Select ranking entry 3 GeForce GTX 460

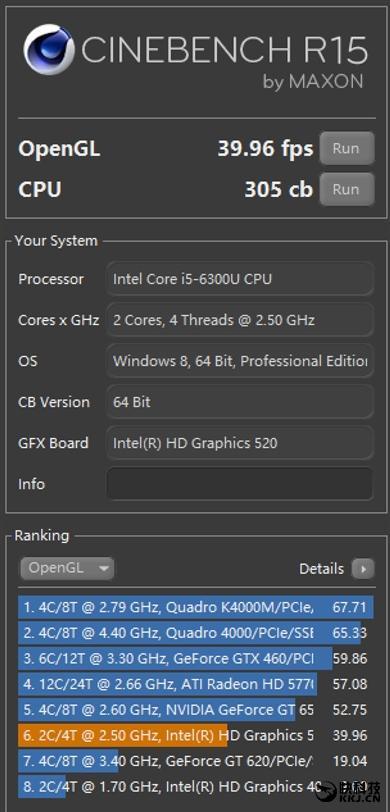[x=196, y=659]
